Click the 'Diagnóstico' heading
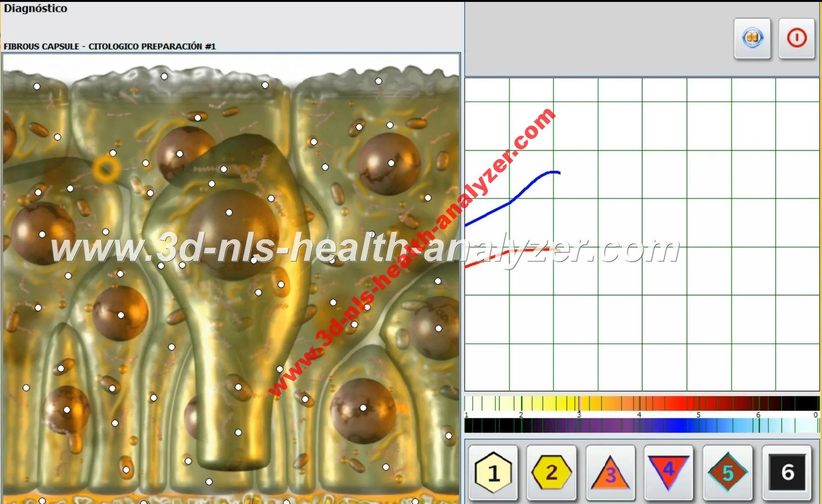Viewport: 822px width, 504px height. click(x=36, y=8)
